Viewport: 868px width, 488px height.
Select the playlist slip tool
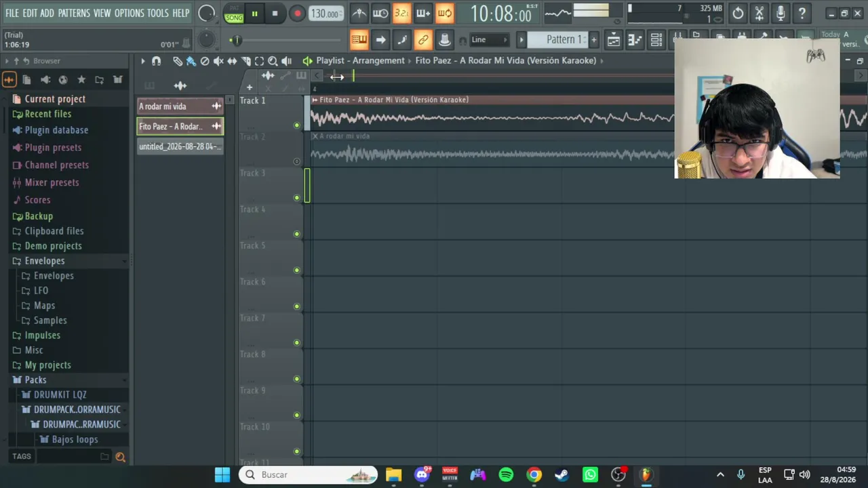point(232,61)
